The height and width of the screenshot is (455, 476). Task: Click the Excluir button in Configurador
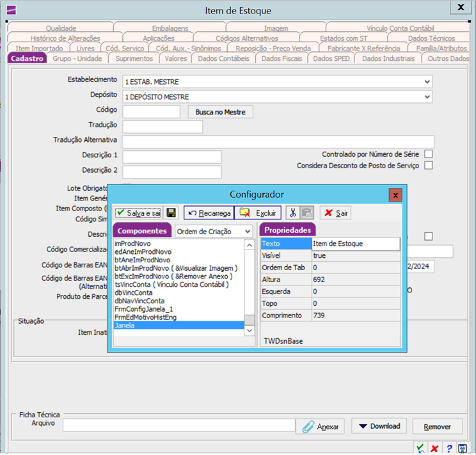click(258, 213)
